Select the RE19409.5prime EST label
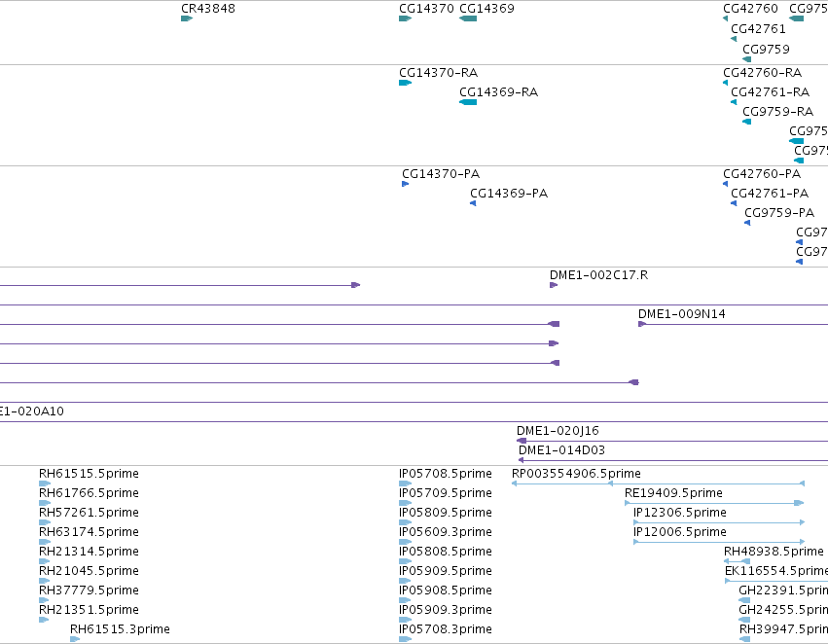 [674, 493]
